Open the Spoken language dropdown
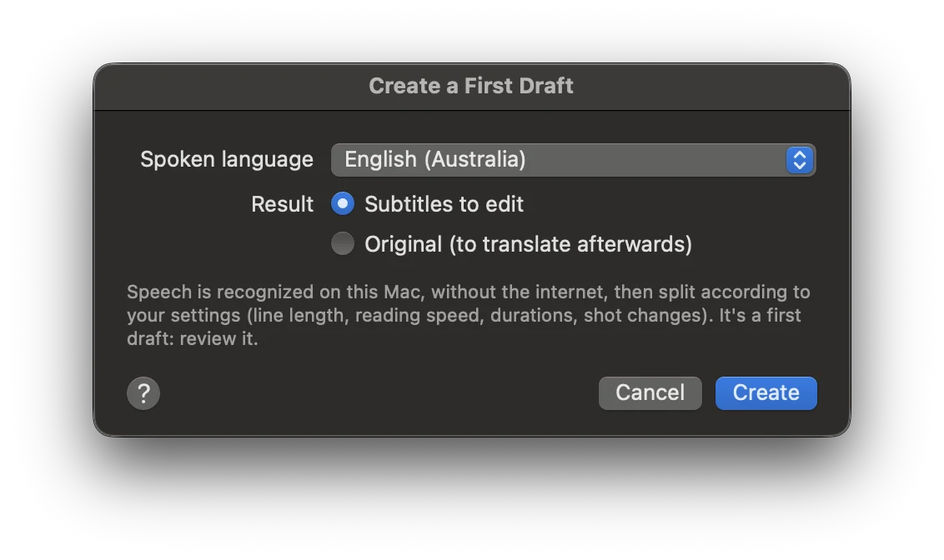 pos(573,160)
